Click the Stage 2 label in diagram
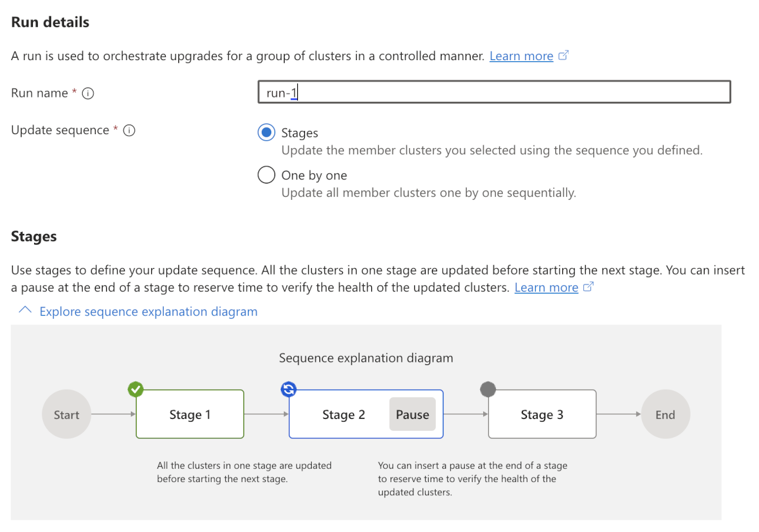Image resolution: width=759 pixels, height=532 pixels. click(343, 415)
